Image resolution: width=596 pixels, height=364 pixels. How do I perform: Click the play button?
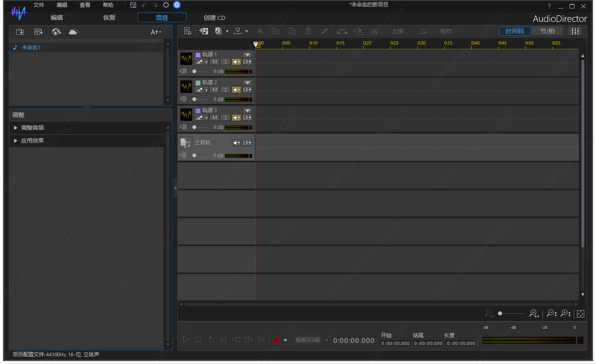(186, 340)
